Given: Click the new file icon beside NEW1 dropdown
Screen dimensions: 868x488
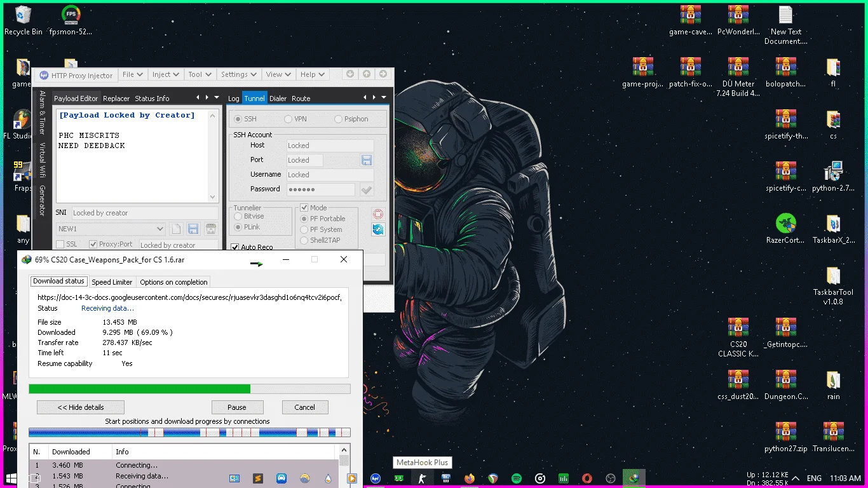Looking at the screenshot, I should [x=176, y=229].
